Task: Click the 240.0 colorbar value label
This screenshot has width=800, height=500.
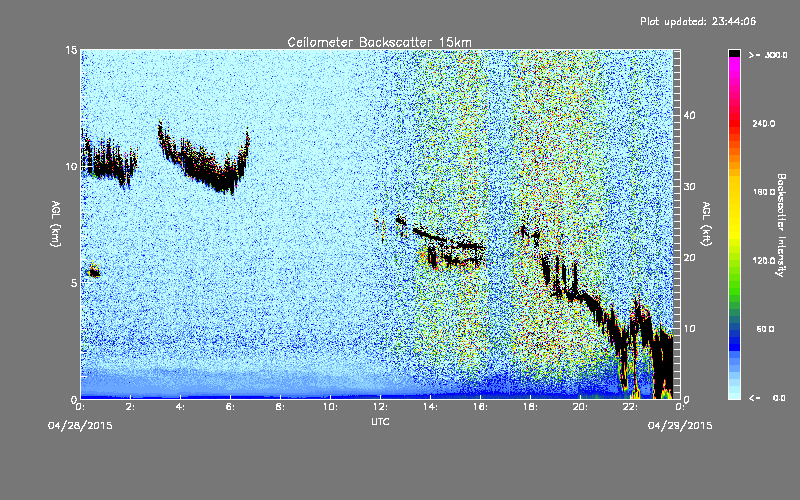Action: tap(764, 124)
